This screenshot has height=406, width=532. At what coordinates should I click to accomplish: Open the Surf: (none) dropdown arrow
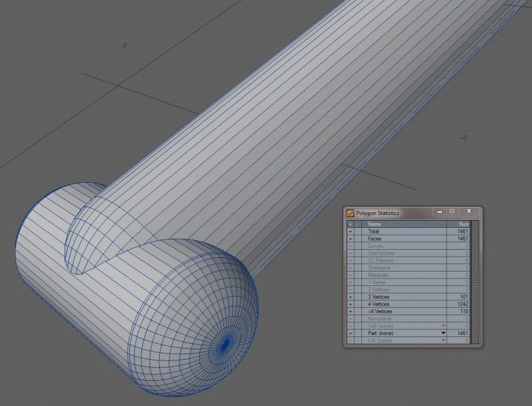[x=443, y=325]
